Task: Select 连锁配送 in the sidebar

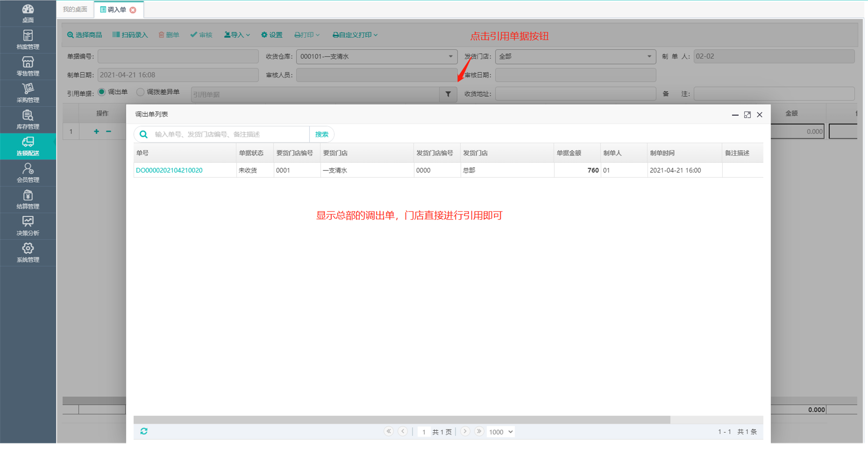Action: pos(28,146)
